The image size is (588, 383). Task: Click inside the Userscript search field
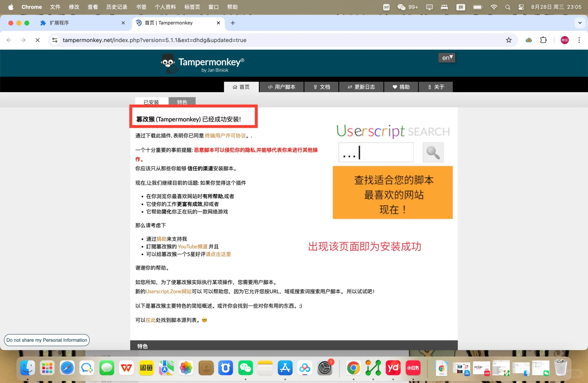coord(375,152)
